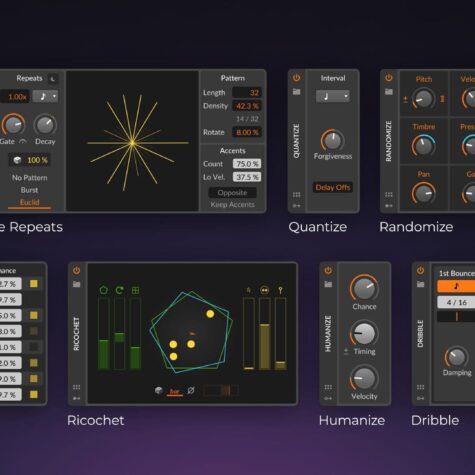Open the Dribble device preset folder icon

420,284
